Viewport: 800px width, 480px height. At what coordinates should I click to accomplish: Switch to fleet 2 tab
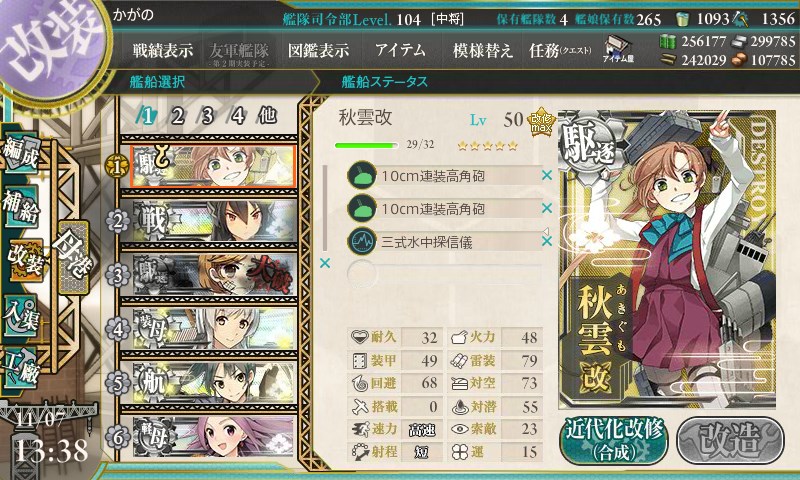point(177,116)
